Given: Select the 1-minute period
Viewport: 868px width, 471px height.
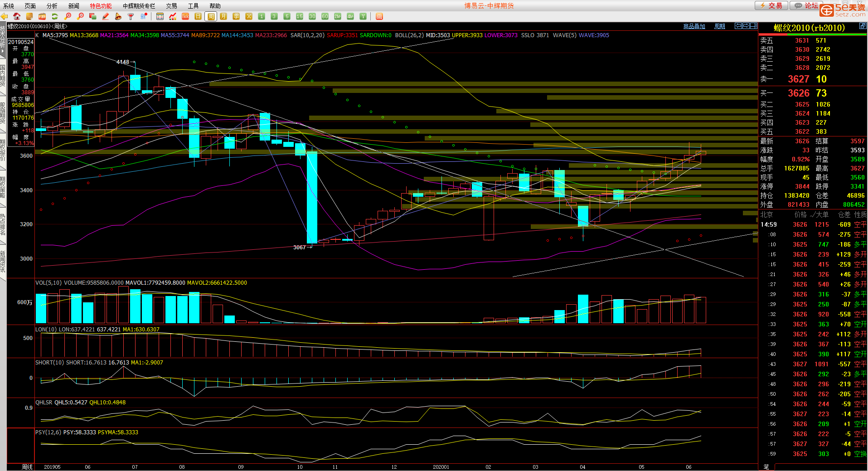Looking at the screenshot, I should (262, 16).
